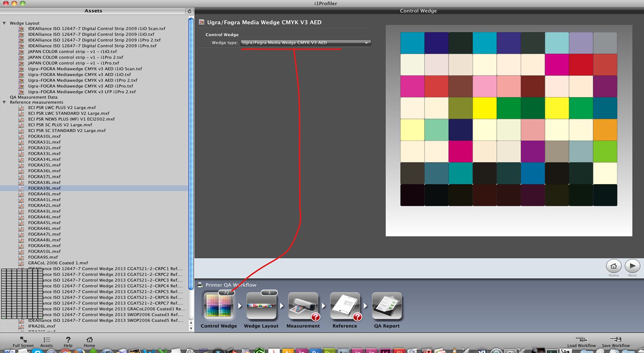
Task: Click the Assets panel scroll down arrow
Action: 191,328
